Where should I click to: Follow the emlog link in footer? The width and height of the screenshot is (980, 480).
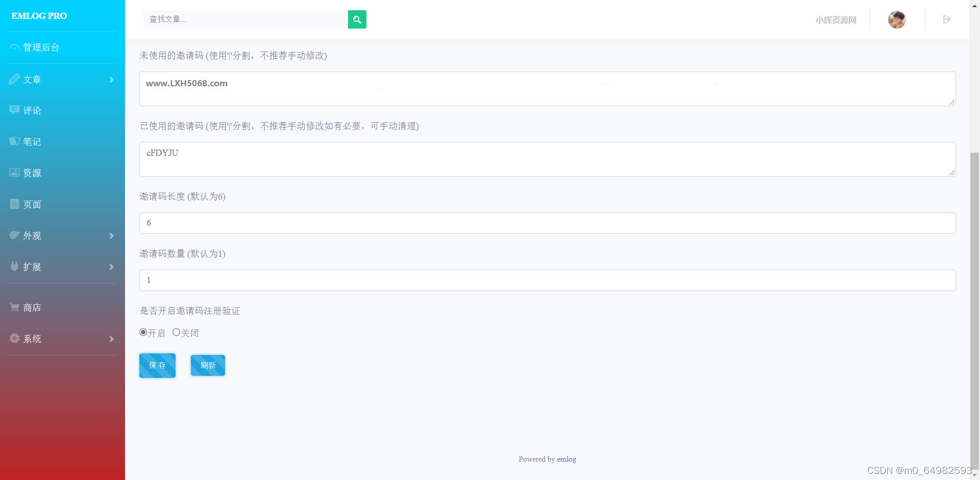[567, 459]
